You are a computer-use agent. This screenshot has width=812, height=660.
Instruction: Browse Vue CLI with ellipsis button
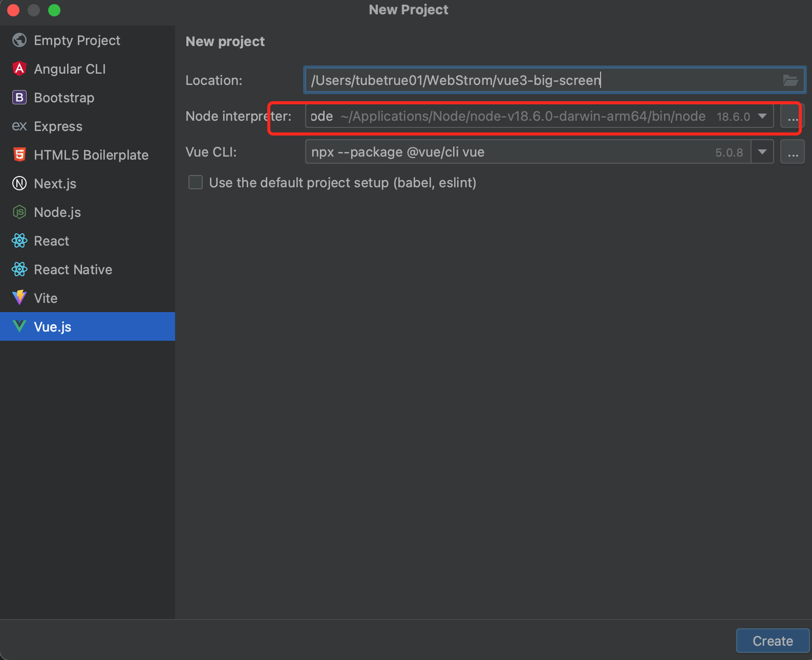(793, 152)
